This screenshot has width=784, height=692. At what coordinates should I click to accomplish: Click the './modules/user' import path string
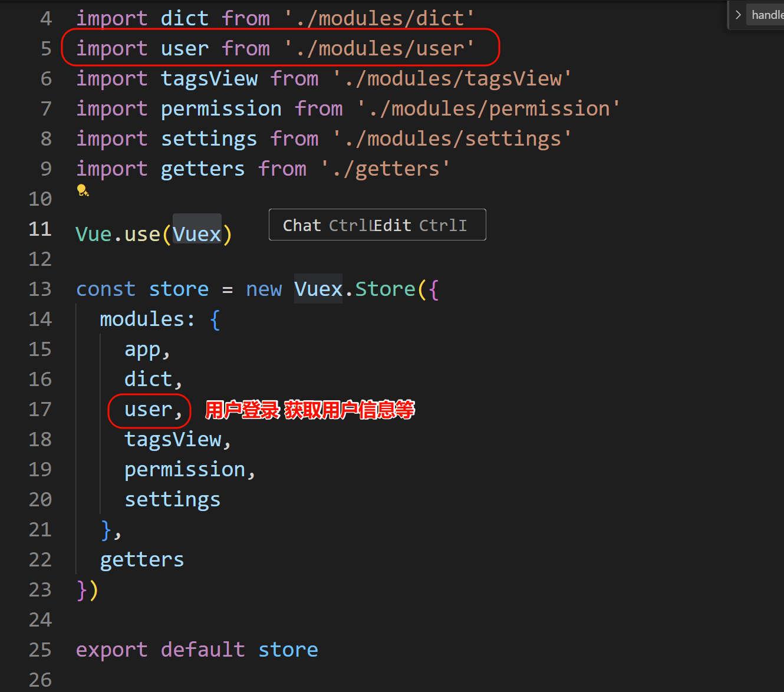coord(379,48)
